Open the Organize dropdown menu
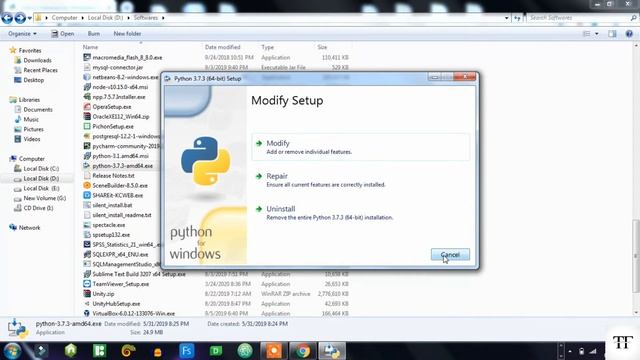 click(22, 34)
